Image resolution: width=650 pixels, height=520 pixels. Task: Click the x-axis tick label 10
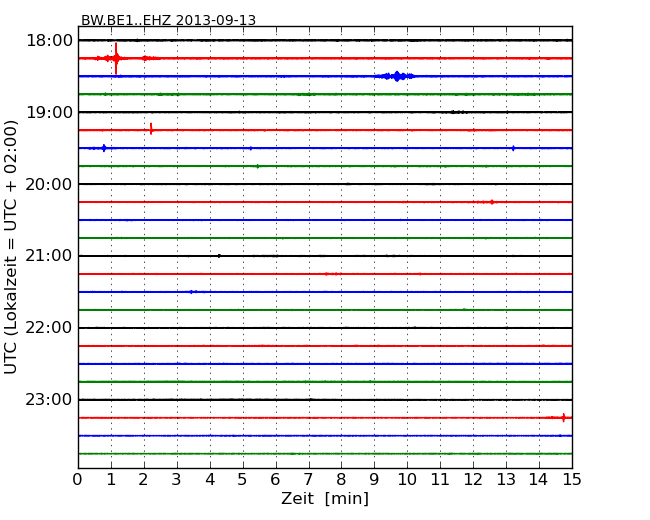click(407, 479)
